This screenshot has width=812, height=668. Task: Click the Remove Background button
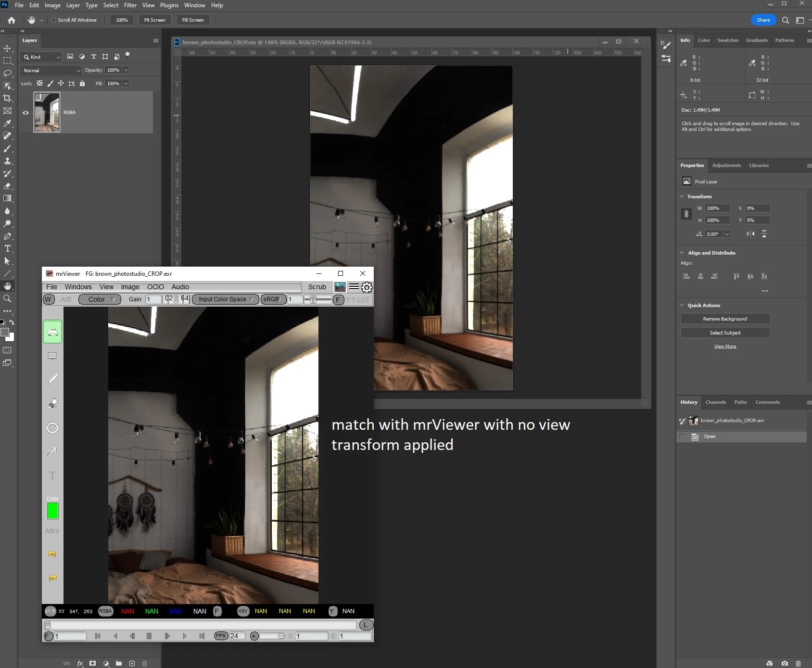pos(725,319)
